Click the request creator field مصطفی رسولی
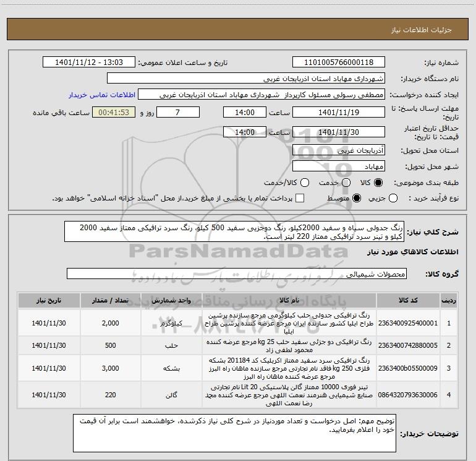476x461 pixels. coord(261,95)
